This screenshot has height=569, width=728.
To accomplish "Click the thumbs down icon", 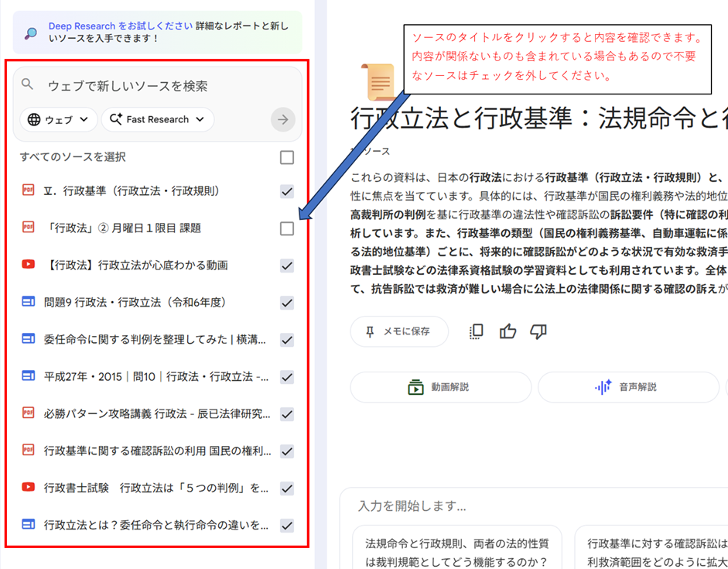I will (x=538, y=331).
